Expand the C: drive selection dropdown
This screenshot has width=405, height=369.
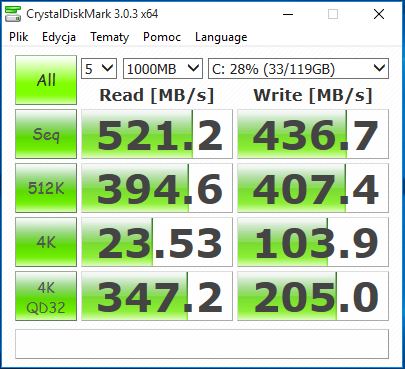[298, 69]
